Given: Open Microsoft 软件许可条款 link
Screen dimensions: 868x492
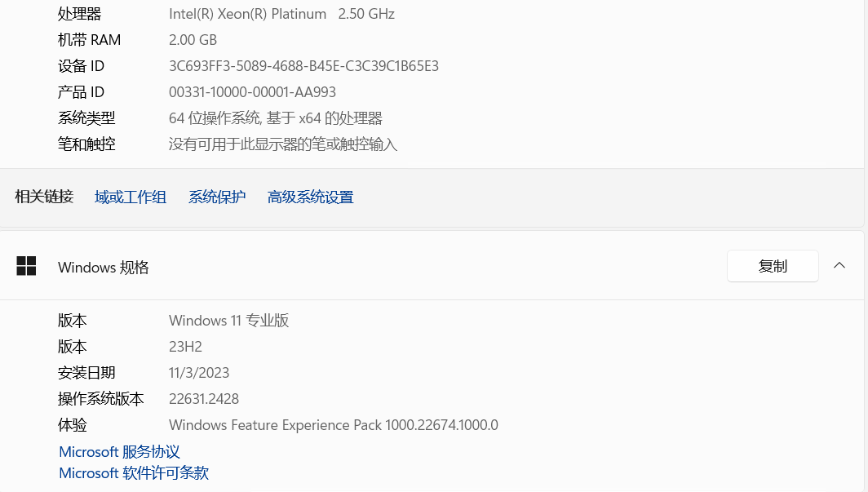Looking at the screenshot, I should coord(134,473).
